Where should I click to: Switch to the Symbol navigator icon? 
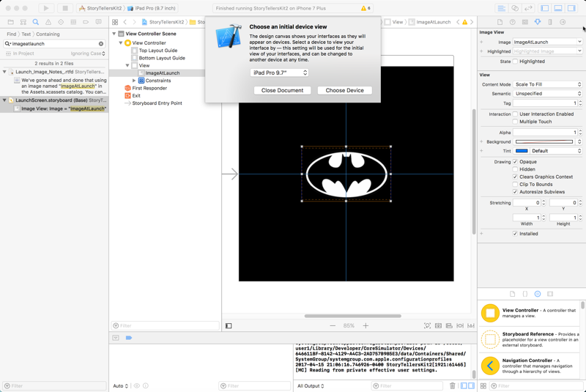point(23,22)
